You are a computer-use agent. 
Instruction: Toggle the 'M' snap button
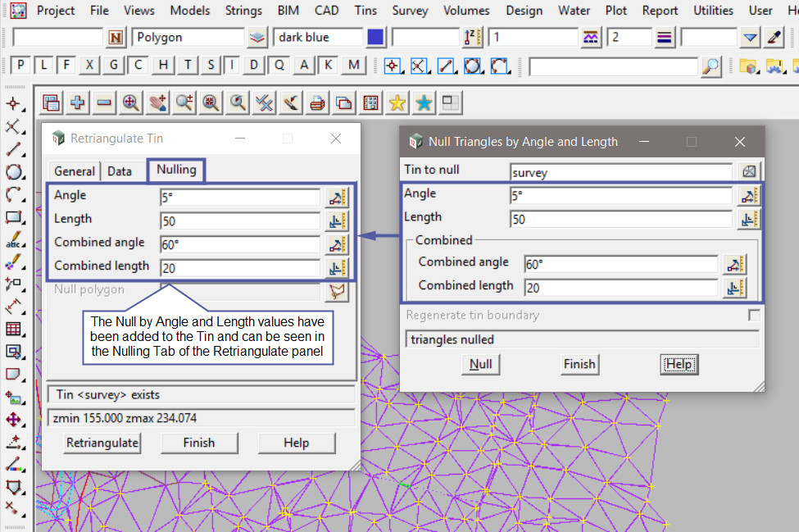tap(354, 66)
